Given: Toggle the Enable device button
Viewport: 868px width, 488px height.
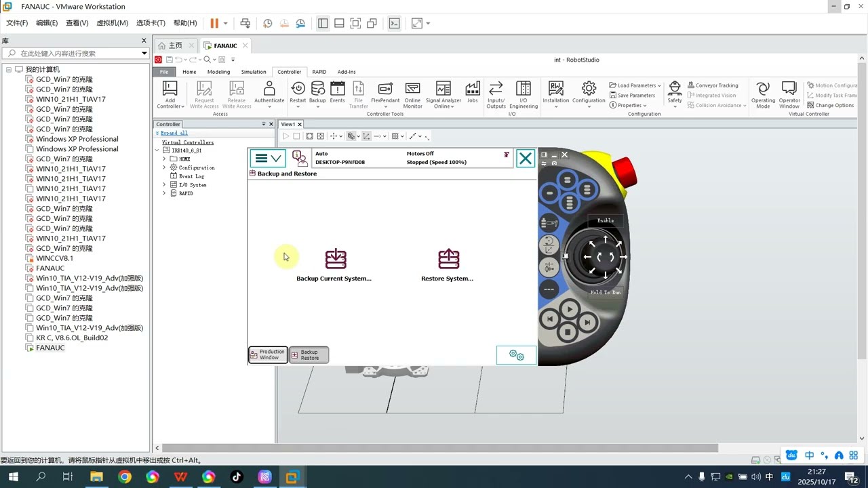Looking at the screenshot, I should [x=606, y=220].
